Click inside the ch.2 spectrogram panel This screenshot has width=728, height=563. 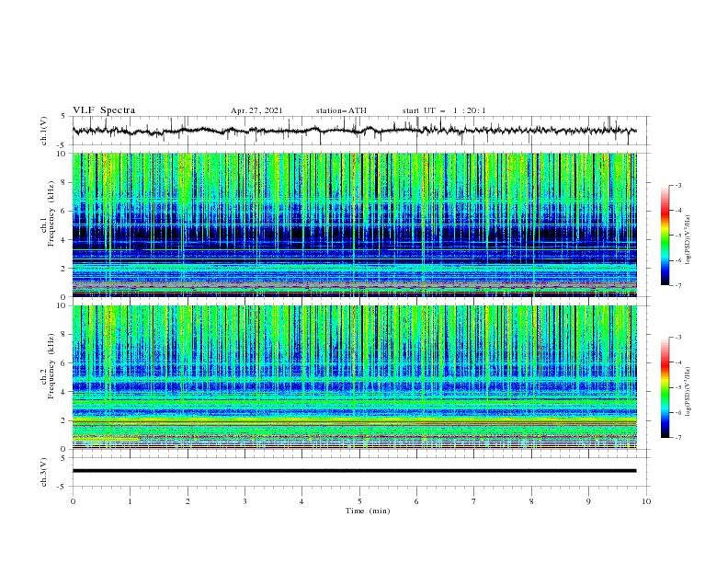[x=354, y=377]
